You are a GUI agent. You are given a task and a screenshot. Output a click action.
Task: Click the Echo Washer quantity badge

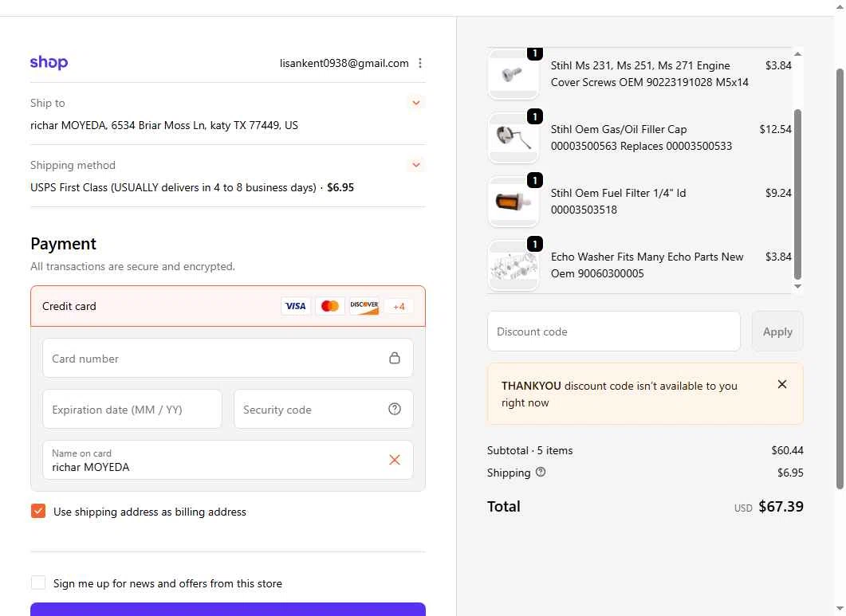coord(535,244)
